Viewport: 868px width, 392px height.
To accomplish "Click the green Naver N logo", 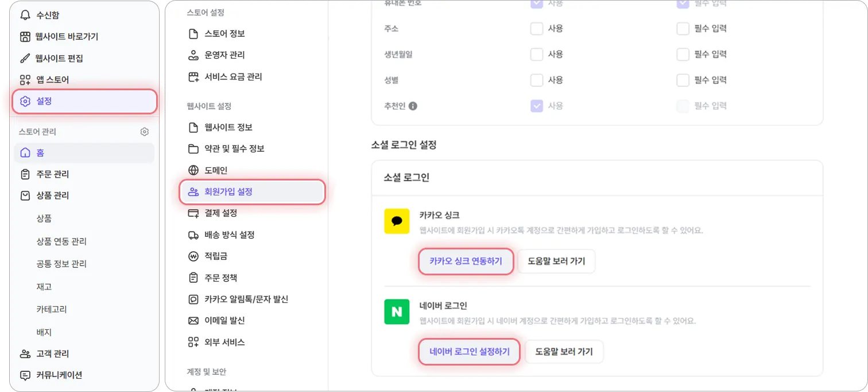I will (x=397, y=312).
